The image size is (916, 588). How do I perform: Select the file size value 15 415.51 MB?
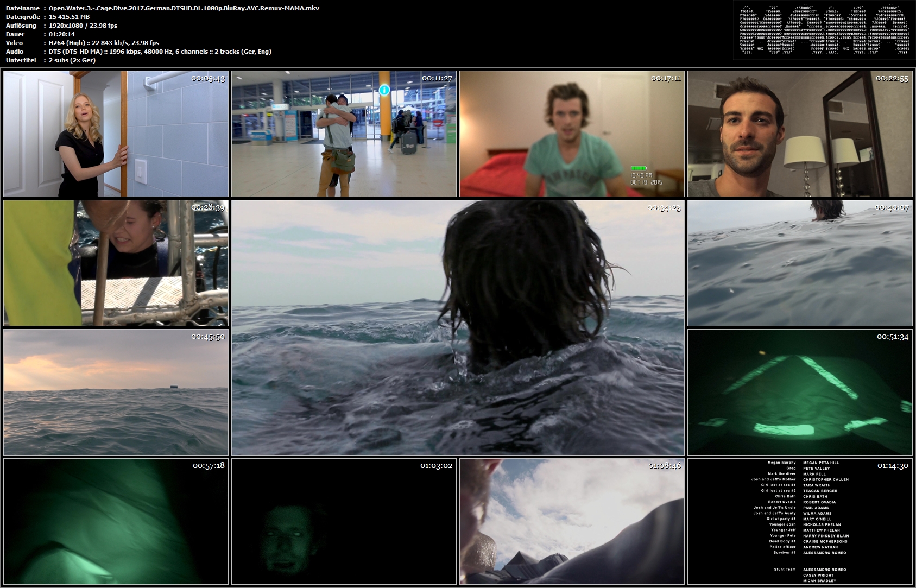[x=69, y=17]
